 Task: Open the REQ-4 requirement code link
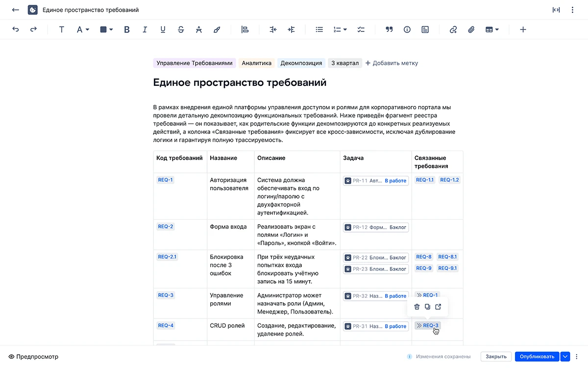tap(166, 325)
